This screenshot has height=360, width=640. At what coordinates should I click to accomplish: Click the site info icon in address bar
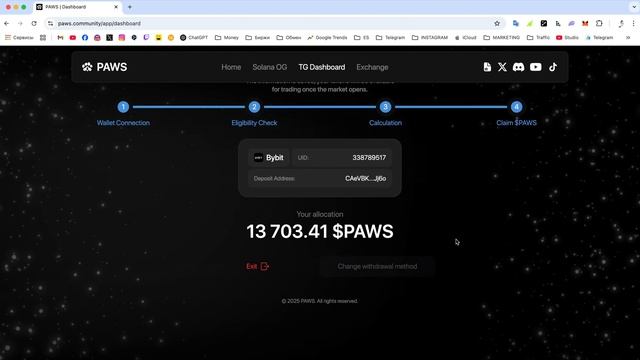pyautogui.click(x=50, y=24)
